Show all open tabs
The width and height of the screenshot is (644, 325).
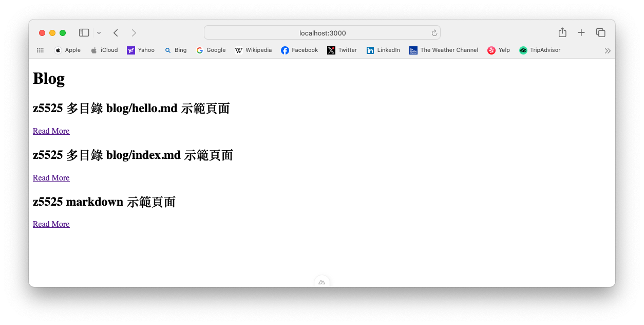(601, 32)
